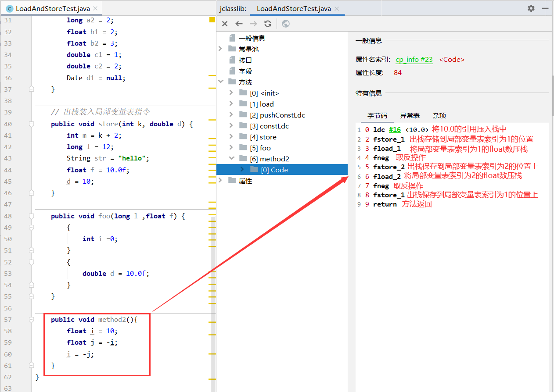The image size is (554, 392).
Task: Click the fload_1 bytecode instruction
Action: 387,149
